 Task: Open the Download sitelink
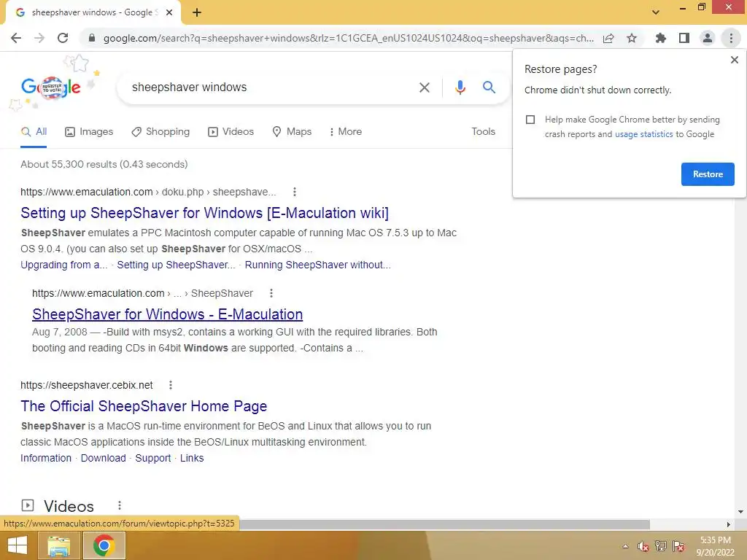pyautogui.click(x=104, y=458)
